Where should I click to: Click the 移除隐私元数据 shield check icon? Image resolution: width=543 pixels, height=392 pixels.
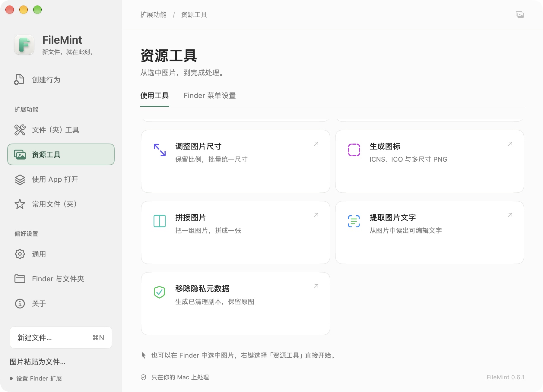tap(160, 292)
